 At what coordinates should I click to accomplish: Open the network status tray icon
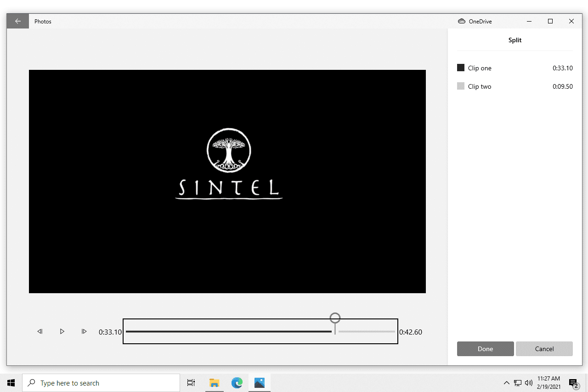518,383
